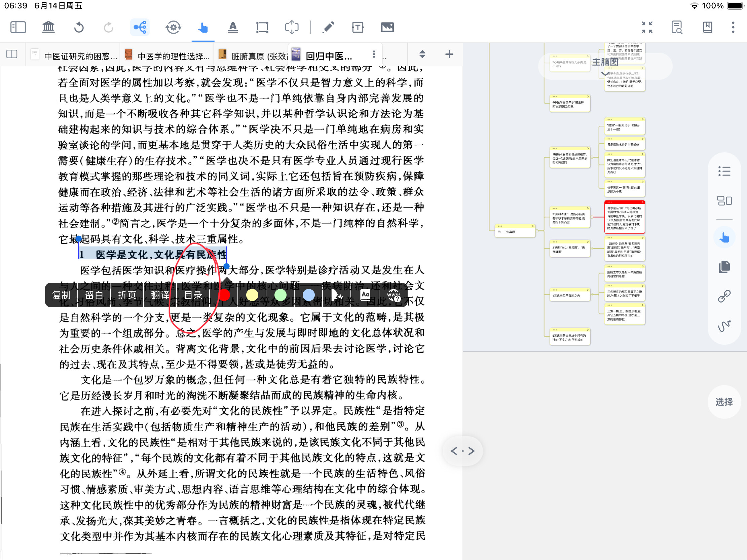The height and width of the screenshot is (560, 747).
Task: Expand arrow on node 4三焦当位于腹腔之内
Action: [588, 290]
